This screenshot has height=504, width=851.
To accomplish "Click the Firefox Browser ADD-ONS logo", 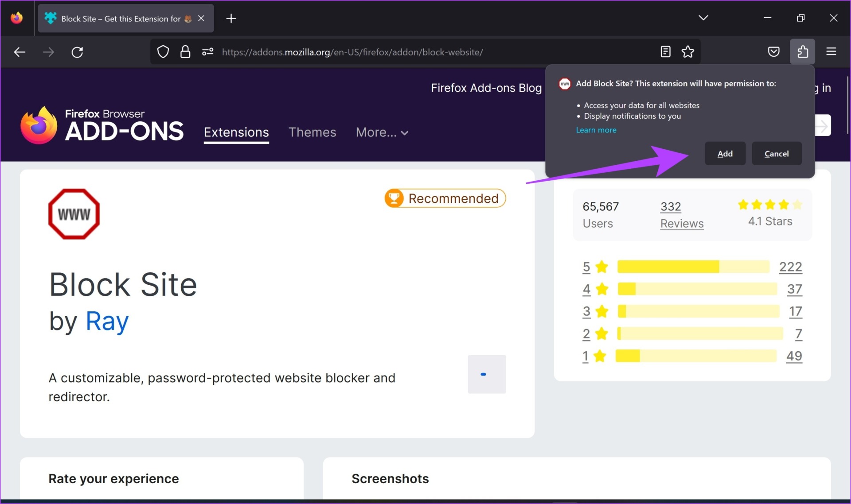I will 102,125.
